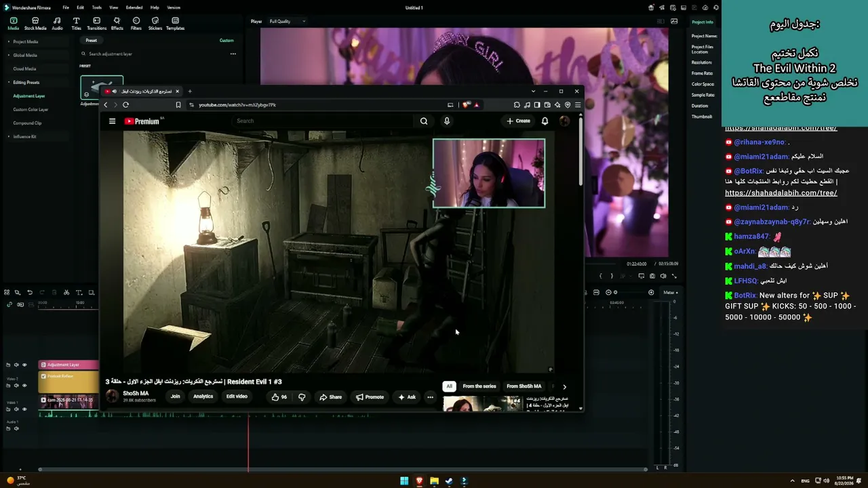Viewport: 868px width, 488px height.
Task: Click the YouTube voice search microphone
Action: pyautogui.click(x=446, y=121)
